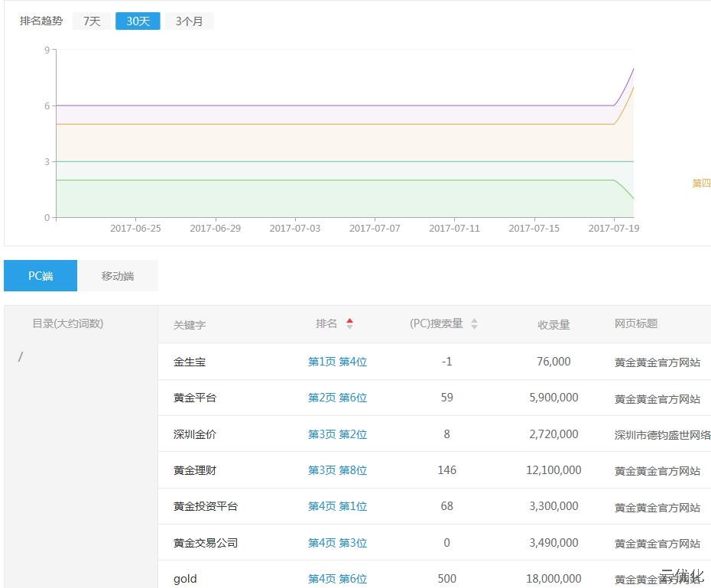Switch to the 移动端 tab

pos(118,275)
